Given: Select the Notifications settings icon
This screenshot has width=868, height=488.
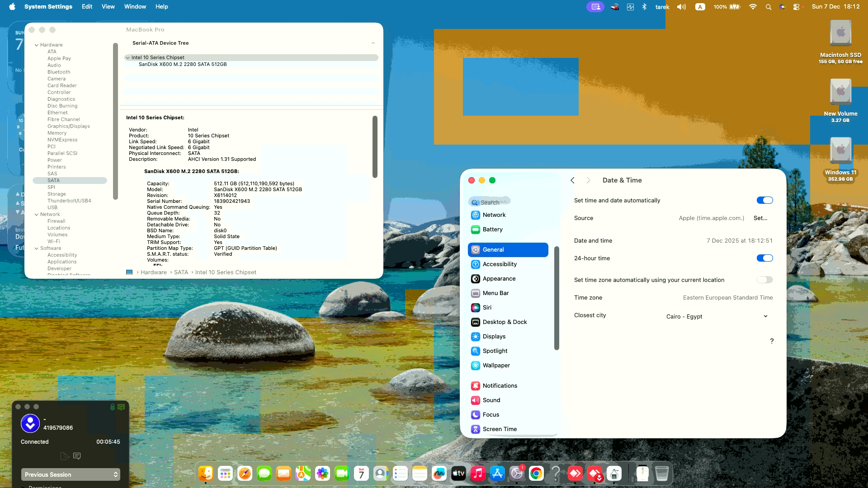Looking at the screenshot, I should [500, 385].
